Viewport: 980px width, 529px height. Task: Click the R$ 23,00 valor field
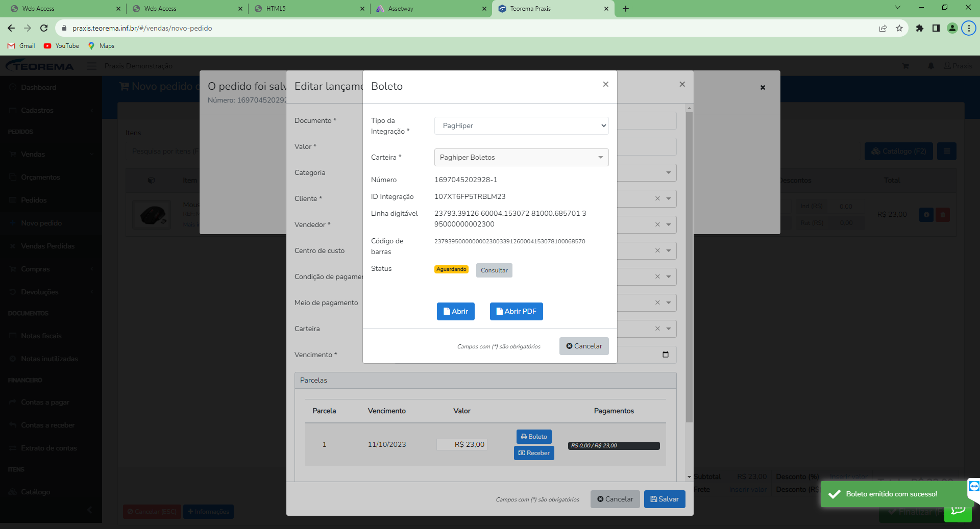(x=461, y=444)
